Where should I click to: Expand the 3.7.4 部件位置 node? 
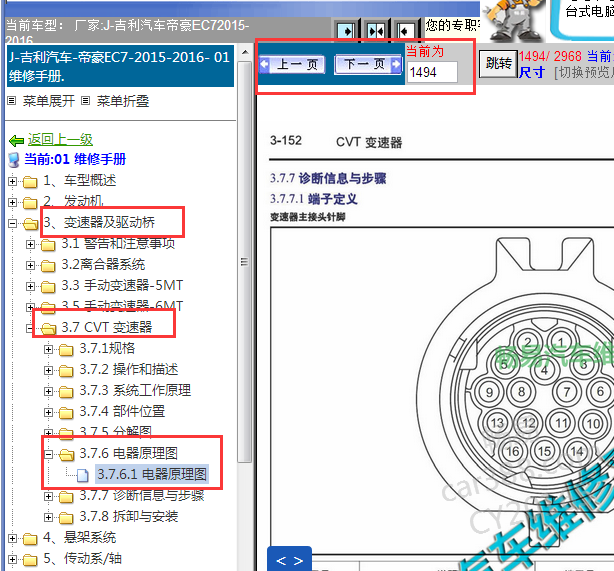[x=48, y=412]
